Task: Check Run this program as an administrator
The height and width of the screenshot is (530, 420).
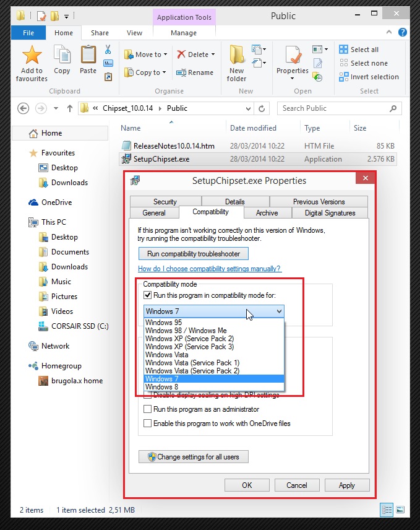Action: (x=148, y=409)
